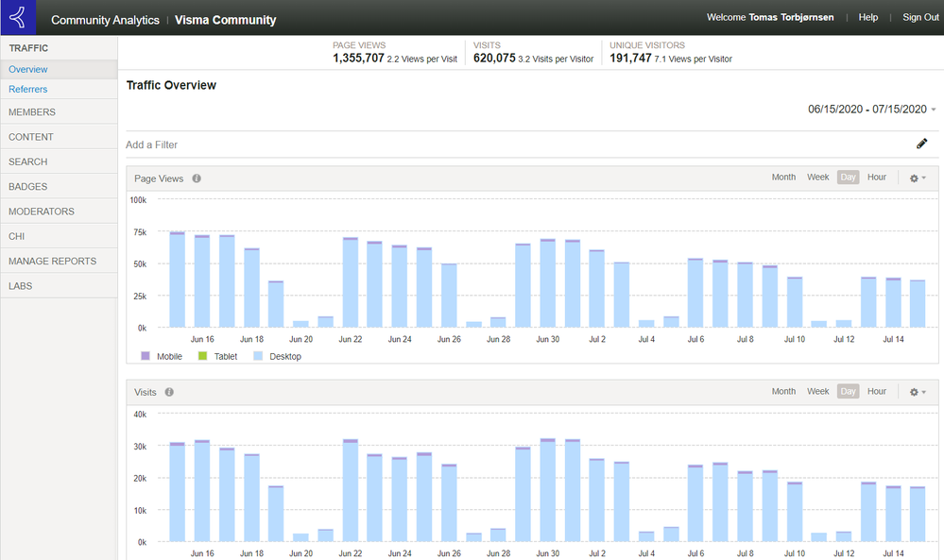
Task: Toggle the Mobile legend swatch
Action: [x=146, y=356]
